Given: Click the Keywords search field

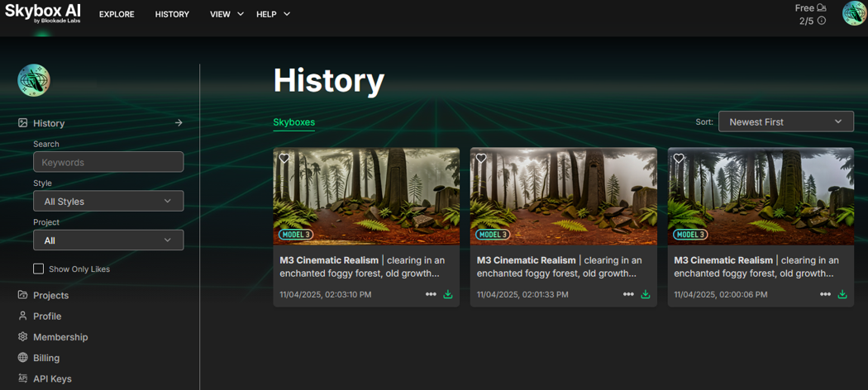Looking at the screenshot, I should pyautogui.click(x=108, y=163).
